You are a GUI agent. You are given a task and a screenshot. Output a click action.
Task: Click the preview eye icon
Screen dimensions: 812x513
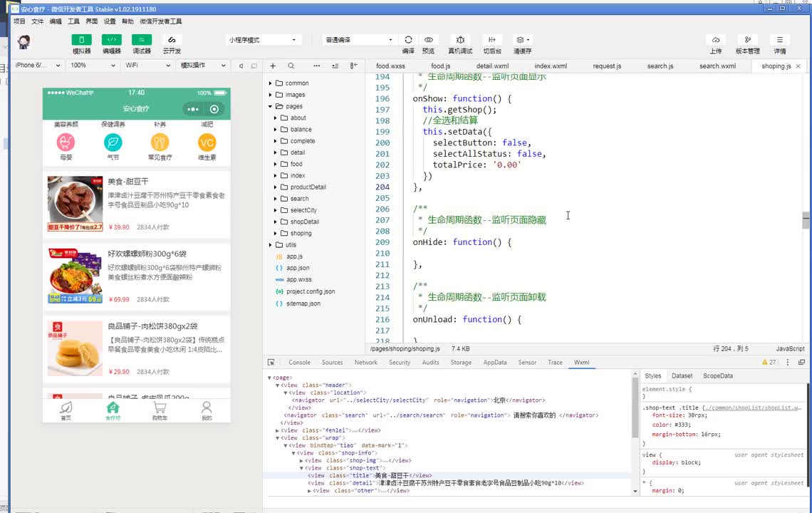(428, 40)
